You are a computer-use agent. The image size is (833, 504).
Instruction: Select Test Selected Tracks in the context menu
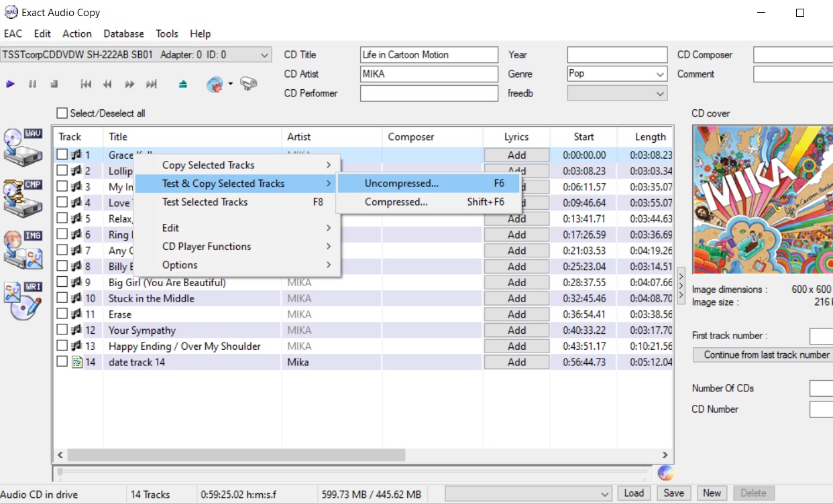click(x=238, y=202)
